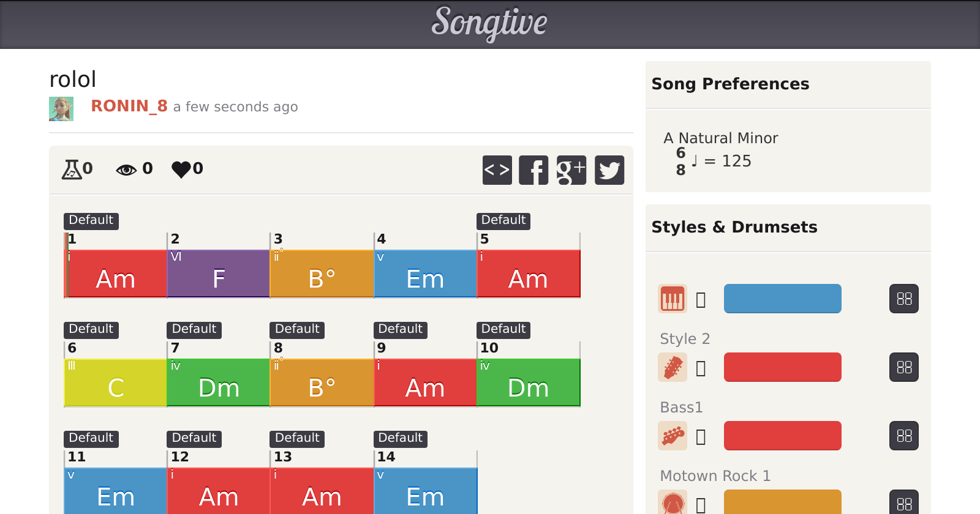The height and width of the screenshot is (514, 980).
Task: Share the song on Google Plus
Action: pos(571,170)
